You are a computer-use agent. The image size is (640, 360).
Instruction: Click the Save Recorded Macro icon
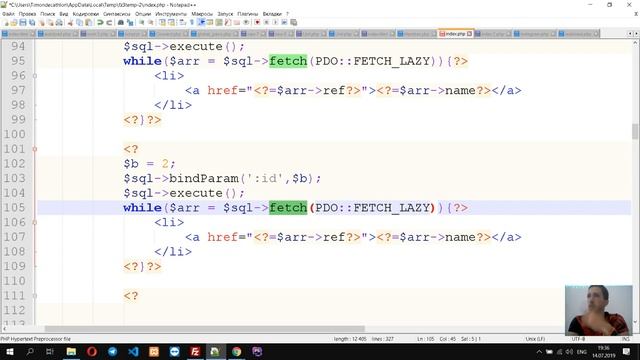click(x=293, y=22)
